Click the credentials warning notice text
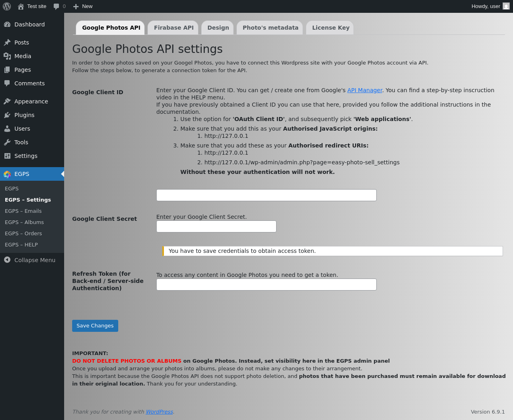 [242, 251]
